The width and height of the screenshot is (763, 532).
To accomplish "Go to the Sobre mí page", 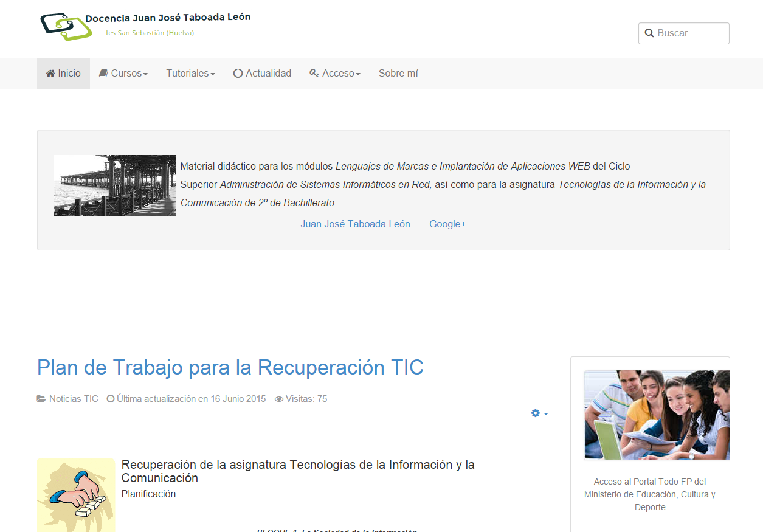I will 398,73.
